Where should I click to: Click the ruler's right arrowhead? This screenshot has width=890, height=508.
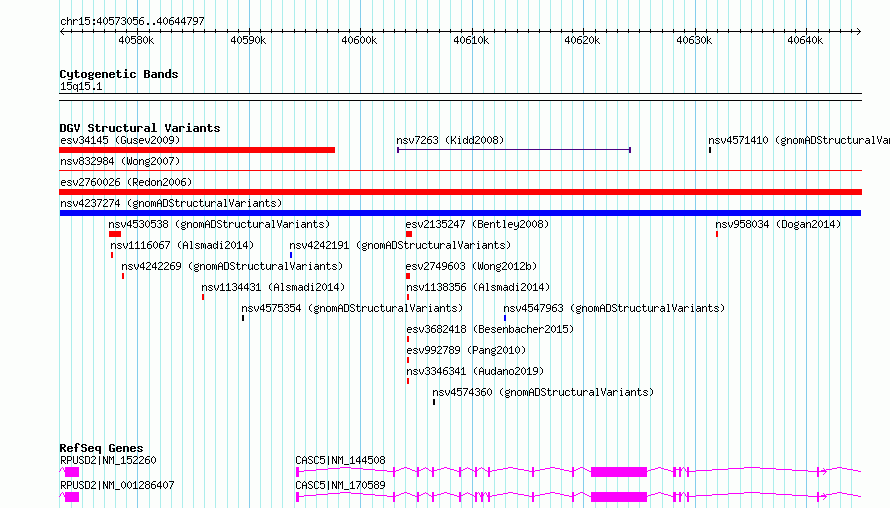coord(859,32)
